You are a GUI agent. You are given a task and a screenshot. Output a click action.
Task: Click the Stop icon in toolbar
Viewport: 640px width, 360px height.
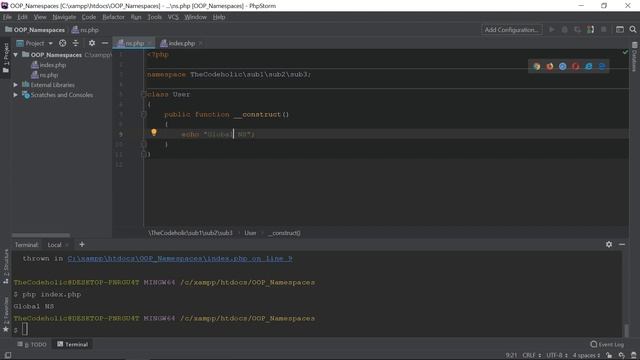[604, 30]
